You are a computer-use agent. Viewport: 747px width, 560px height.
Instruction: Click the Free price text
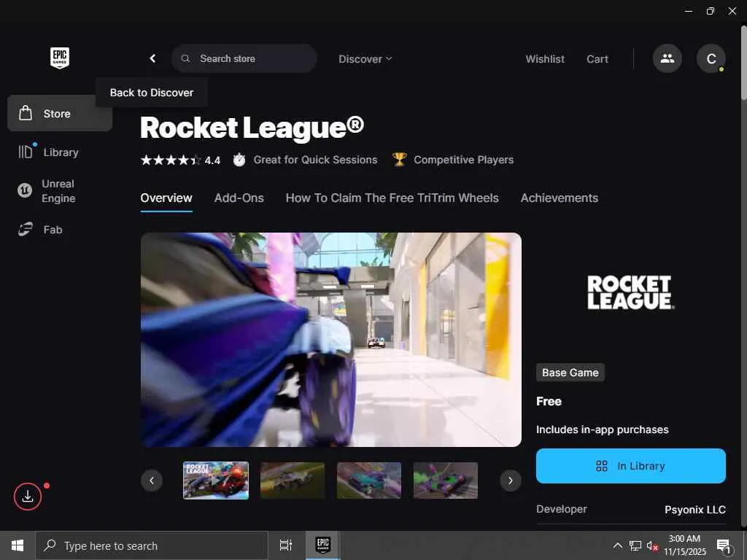click(549, 402)
